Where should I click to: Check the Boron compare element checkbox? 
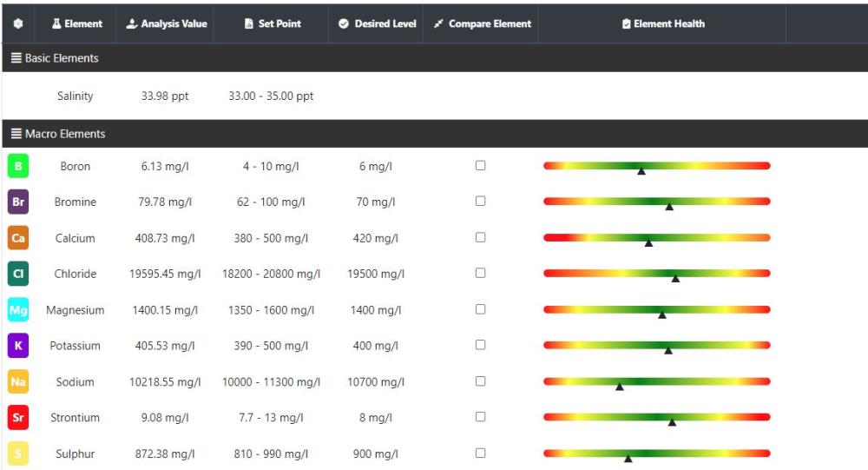click(481, 165)
